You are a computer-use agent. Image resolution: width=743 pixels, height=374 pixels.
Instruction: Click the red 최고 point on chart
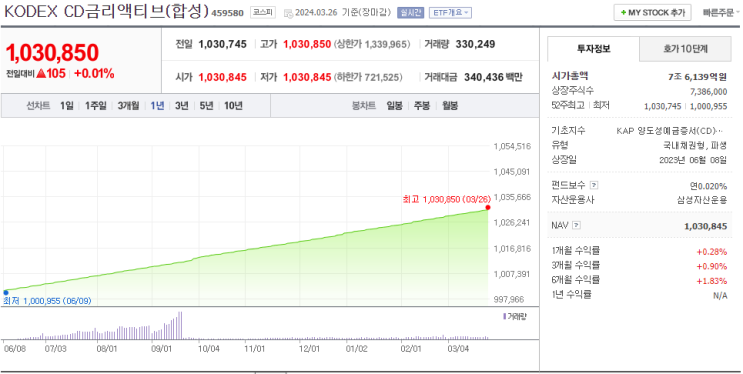tap(488, 208)
